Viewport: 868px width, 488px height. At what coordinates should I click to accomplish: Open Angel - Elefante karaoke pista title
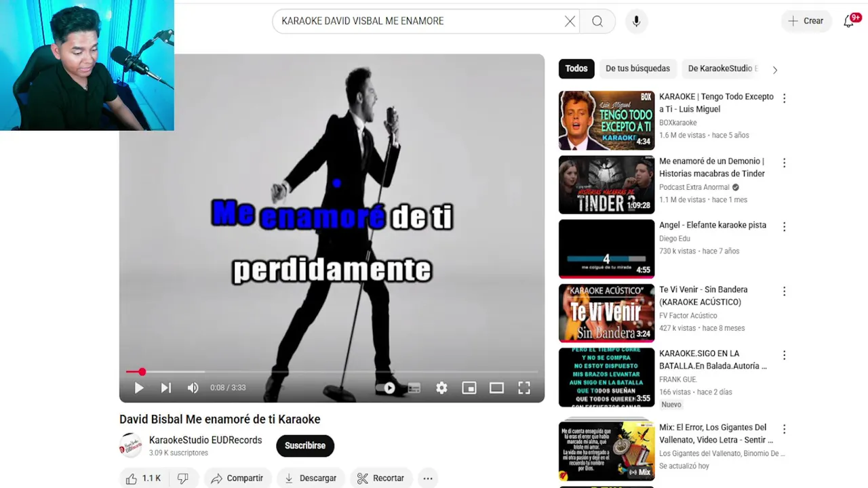(713, 225)
